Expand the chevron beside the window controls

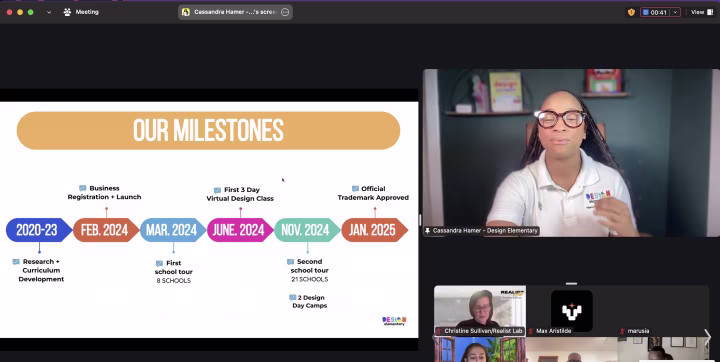49,12
